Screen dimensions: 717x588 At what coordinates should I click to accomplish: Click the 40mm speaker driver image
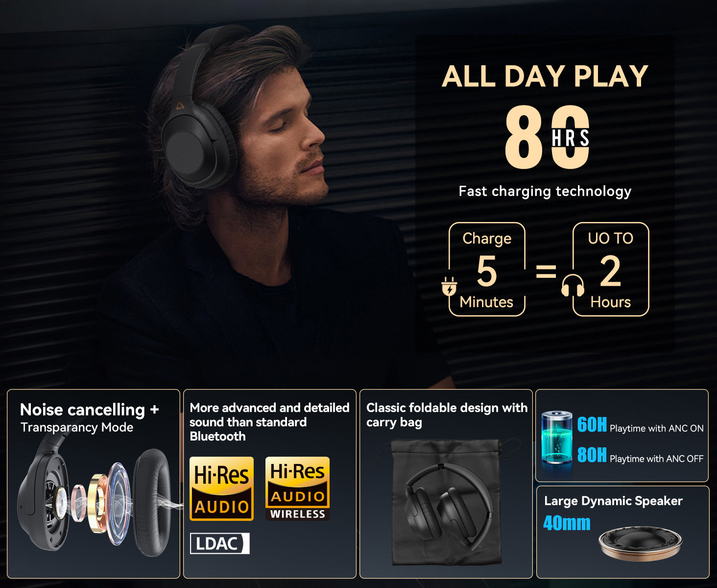coord(640,543)
